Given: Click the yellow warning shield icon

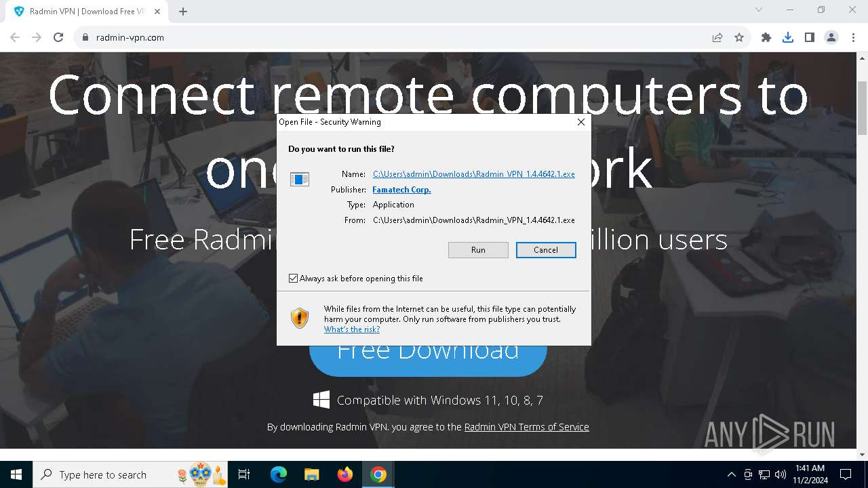Looking at the screenshot, I should coord(300,318).
